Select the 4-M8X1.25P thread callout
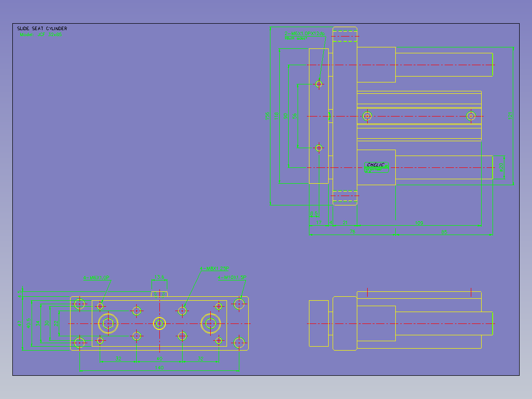This screenshot has width=532, height=399. coord(214,269)
